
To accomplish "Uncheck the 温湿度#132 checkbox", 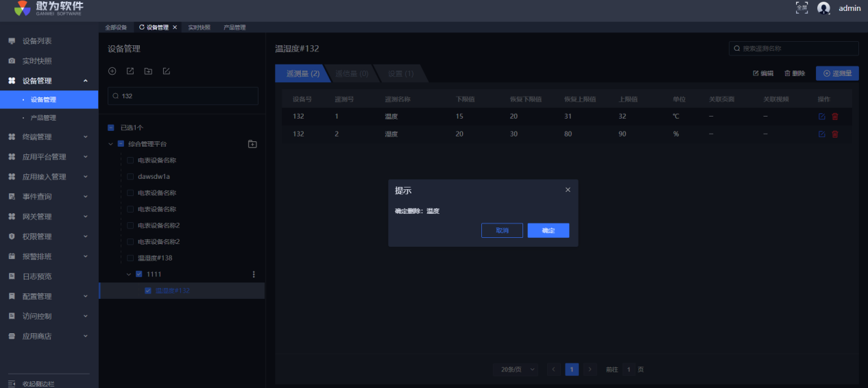I will click(148, 291).
